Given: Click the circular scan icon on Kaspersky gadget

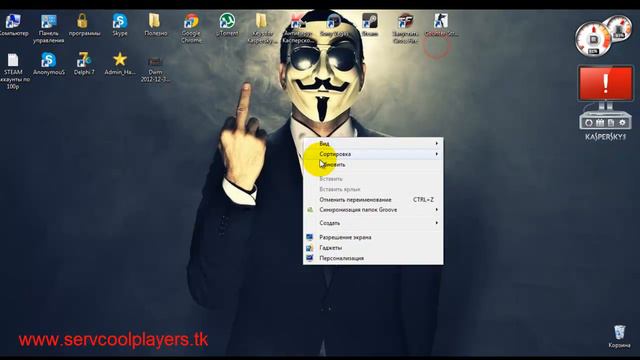Looking at the screenshot, I should (589, 122).
